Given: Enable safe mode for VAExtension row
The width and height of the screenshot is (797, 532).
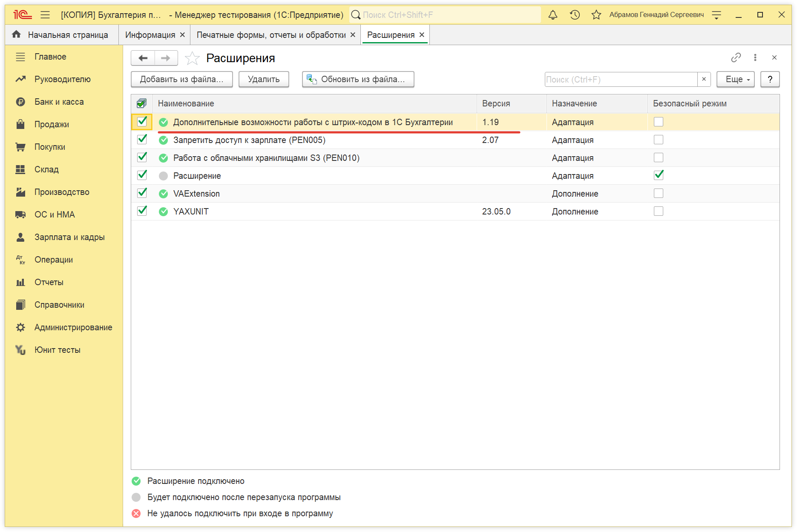Looking at the screenshot, I should pyautogui.click(x=659, y=193).
